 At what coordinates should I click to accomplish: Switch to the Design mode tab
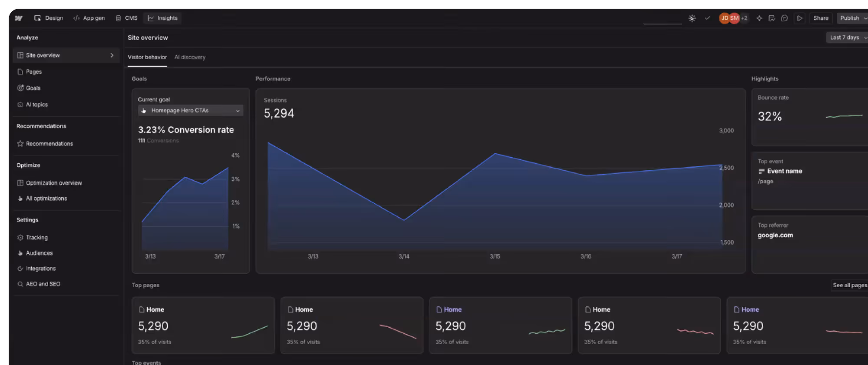[49, 18]
